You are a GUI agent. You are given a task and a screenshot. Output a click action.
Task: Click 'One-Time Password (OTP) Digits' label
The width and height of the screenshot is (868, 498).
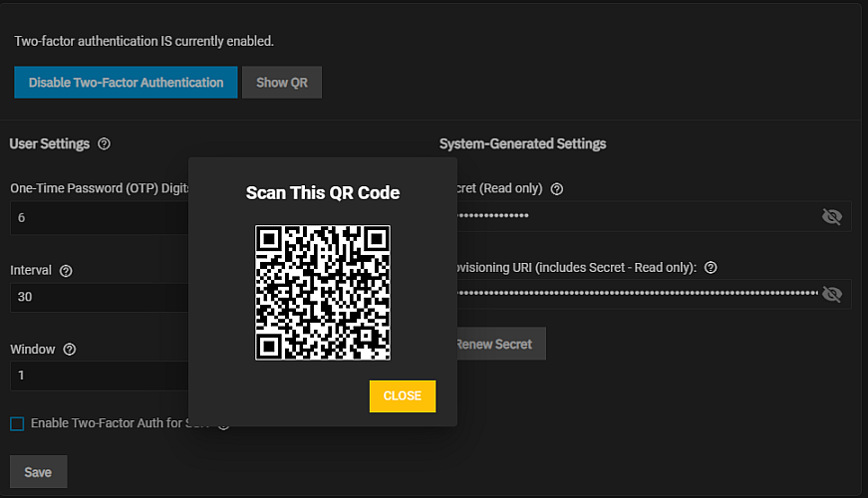[100, 188]
